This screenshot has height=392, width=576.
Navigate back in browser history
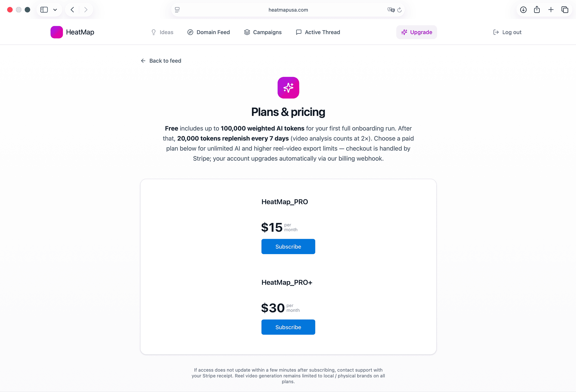click(72, 10)
